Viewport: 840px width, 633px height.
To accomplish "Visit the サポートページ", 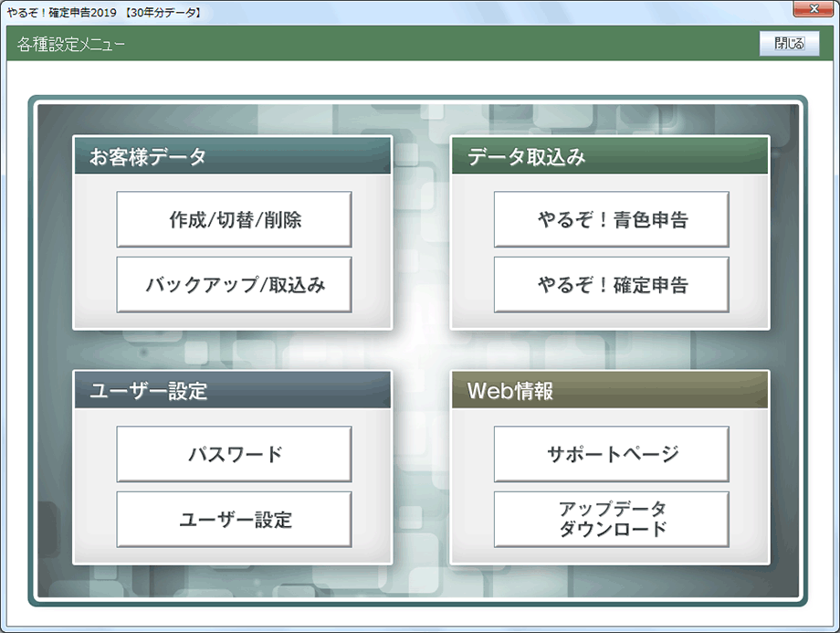I will pyautogui.click(x=611, y=454).
